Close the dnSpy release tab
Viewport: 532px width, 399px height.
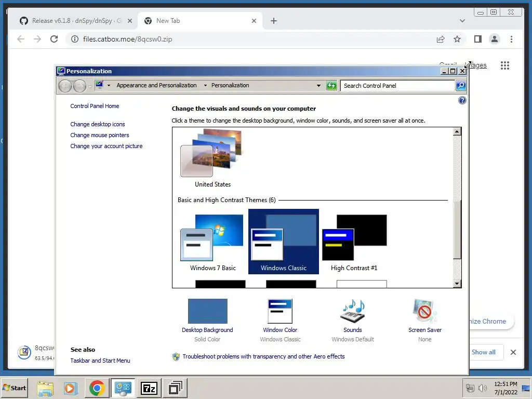129,21
